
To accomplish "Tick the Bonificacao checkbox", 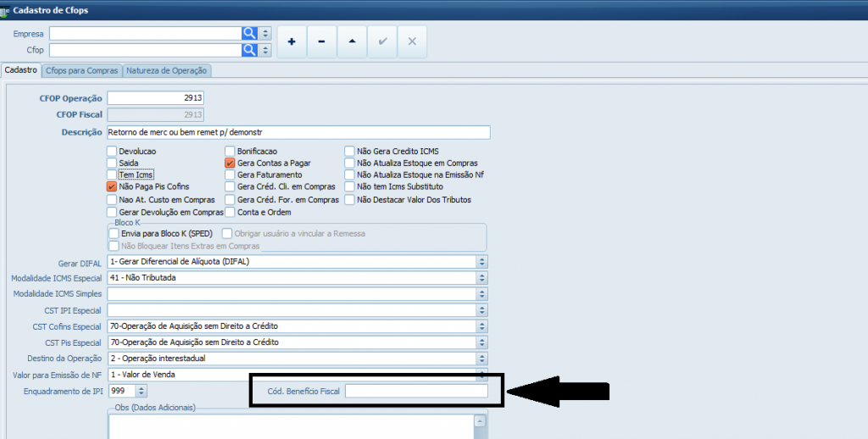I will point(230,151).
